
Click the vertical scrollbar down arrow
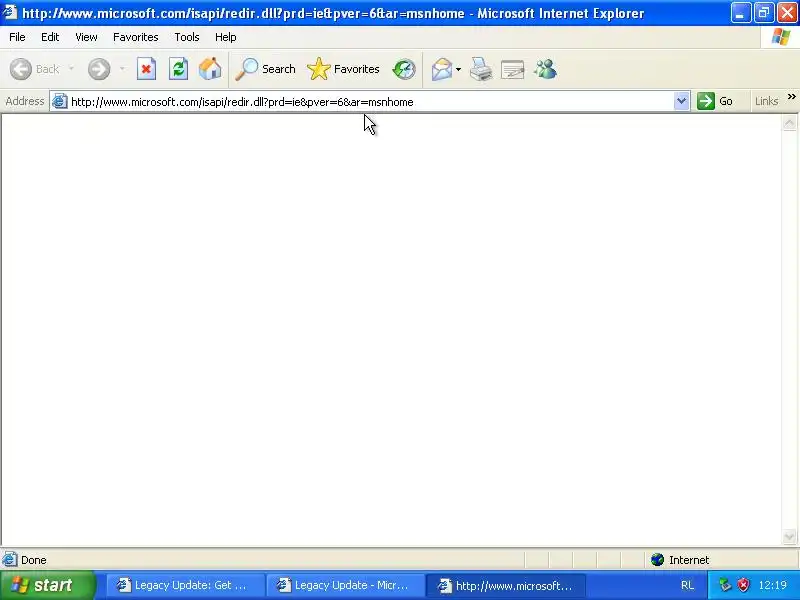click(x=789, y=536)
